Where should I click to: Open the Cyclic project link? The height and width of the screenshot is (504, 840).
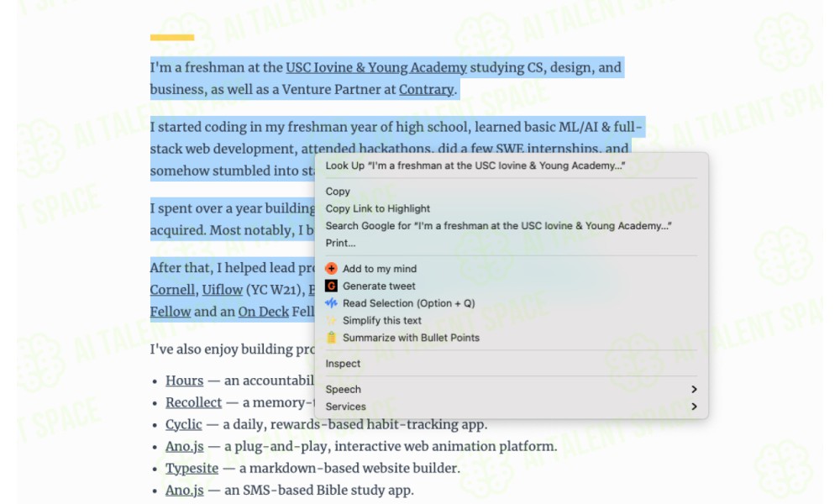184,424
